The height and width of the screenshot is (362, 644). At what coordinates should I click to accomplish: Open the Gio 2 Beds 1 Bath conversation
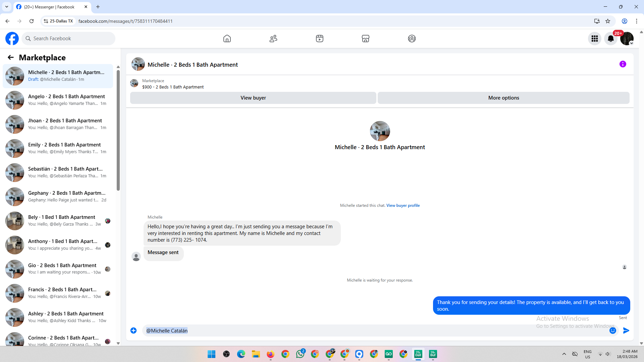coord(58,269)
